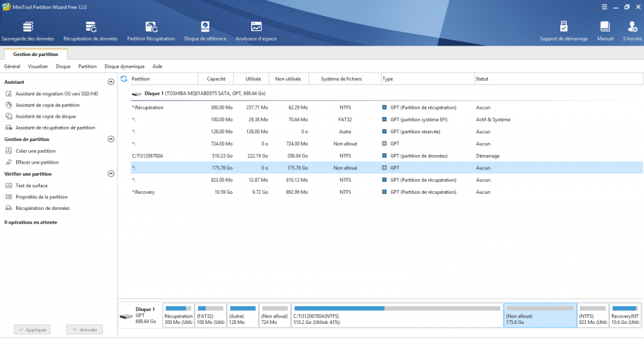Select the Gestion de partition tab
Screen dimensions: 644x340
coord(35,54)
